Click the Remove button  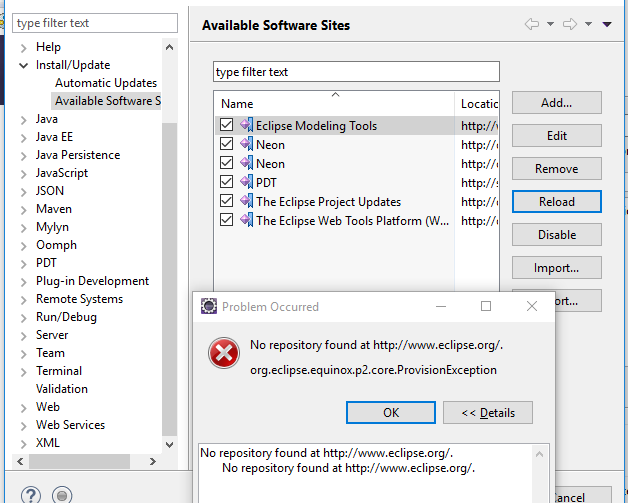tap(556, 169)
